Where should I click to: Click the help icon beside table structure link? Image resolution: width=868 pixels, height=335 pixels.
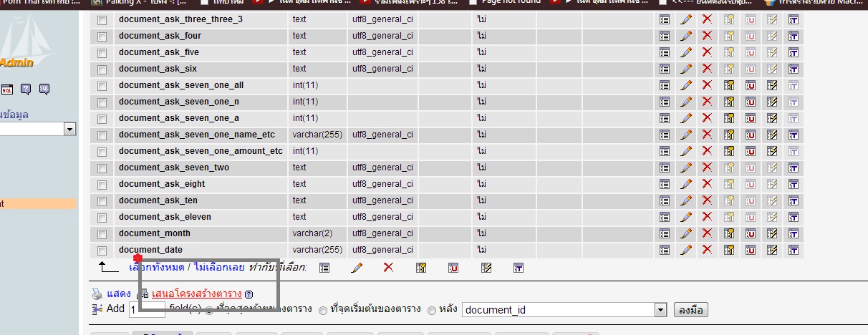point(249,294)
